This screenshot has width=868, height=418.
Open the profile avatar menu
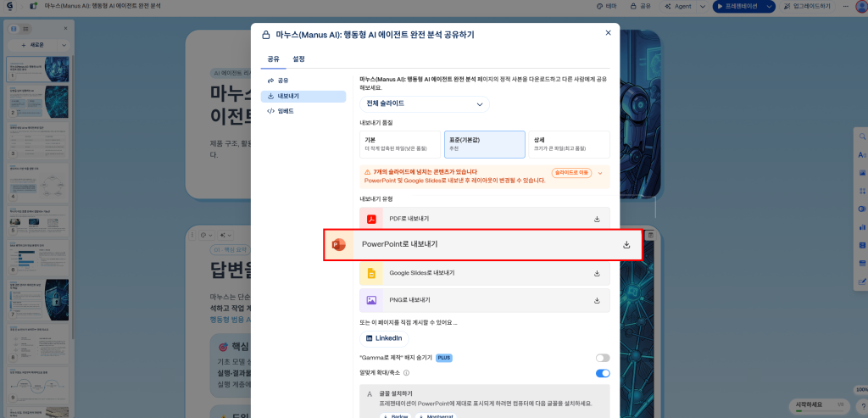click(x=861, y=6)
